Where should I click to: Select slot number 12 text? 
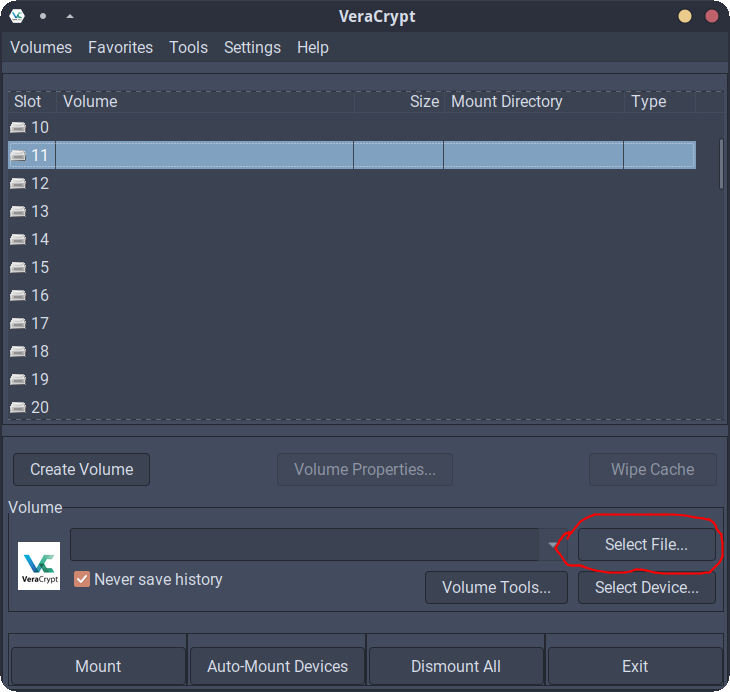tap(40, 183)
